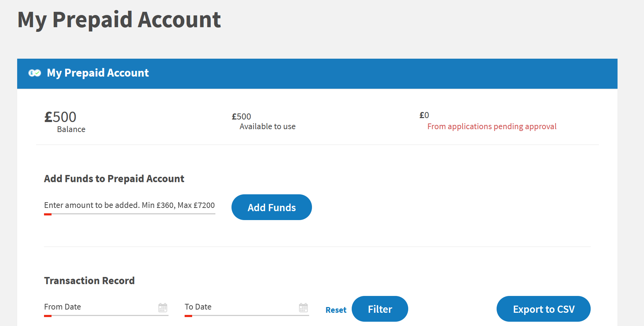The height and width of the screenshot is (326, 644).
Task: Click the Available to use label
Action: pyautogui.click(x=268, y=126)
